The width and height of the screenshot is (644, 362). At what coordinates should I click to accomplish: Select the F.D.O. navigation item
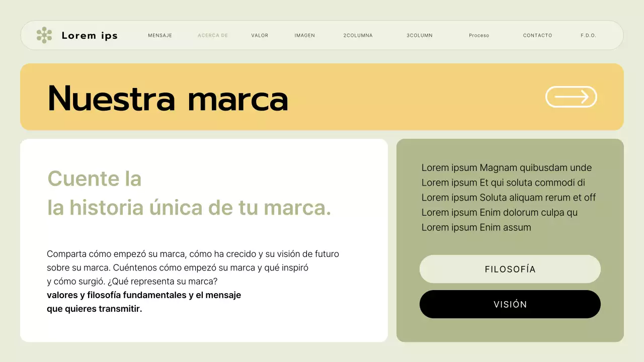(588, 35)
